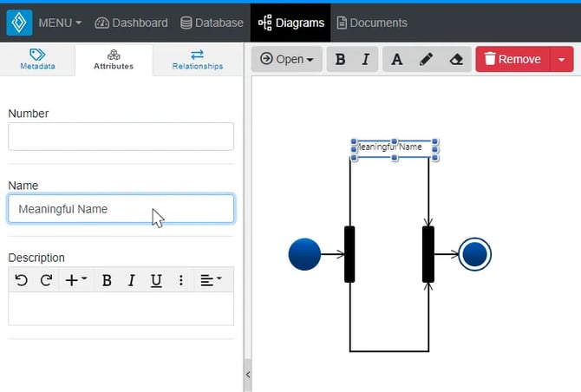This screenshot has height=392, width=581.
Task: Collapse the left sidebar with arrow
Action: (247, 375)
